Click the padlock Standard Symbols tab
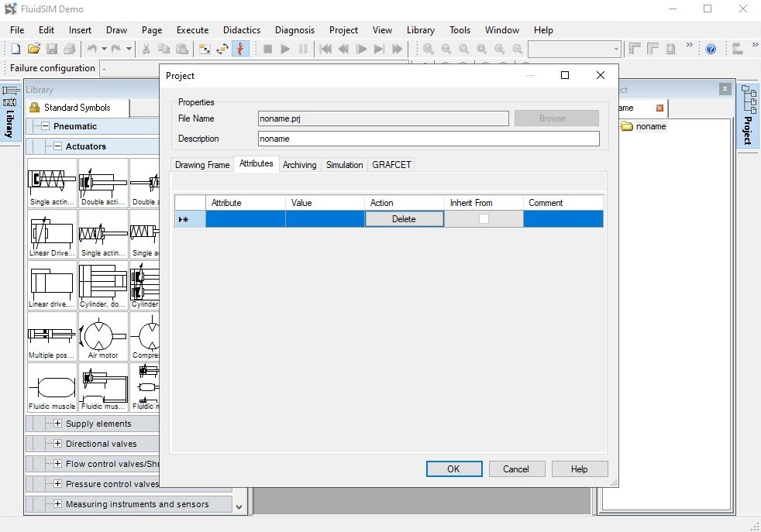 (x=77, y=108)
